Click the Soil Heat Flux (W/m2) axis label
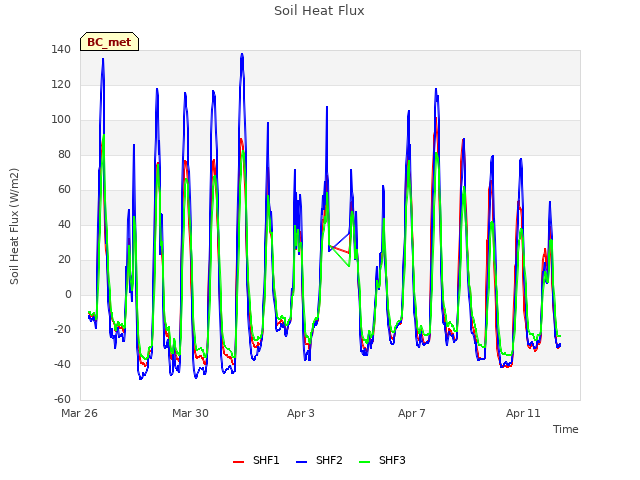The height and width of the screenshot is (480, 640). tap(14, 226)
